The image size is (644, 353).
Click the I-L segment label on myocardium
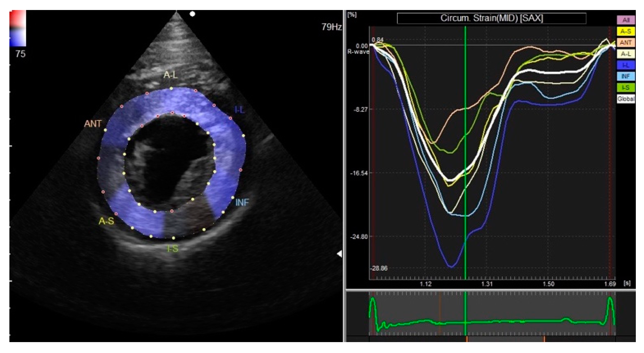(239, 110)
